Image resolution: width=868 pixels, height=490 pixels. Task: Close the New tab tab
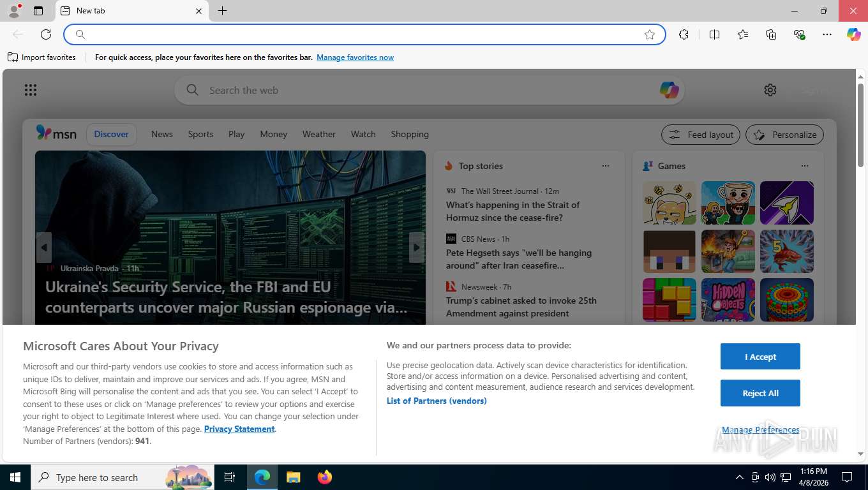198,11
